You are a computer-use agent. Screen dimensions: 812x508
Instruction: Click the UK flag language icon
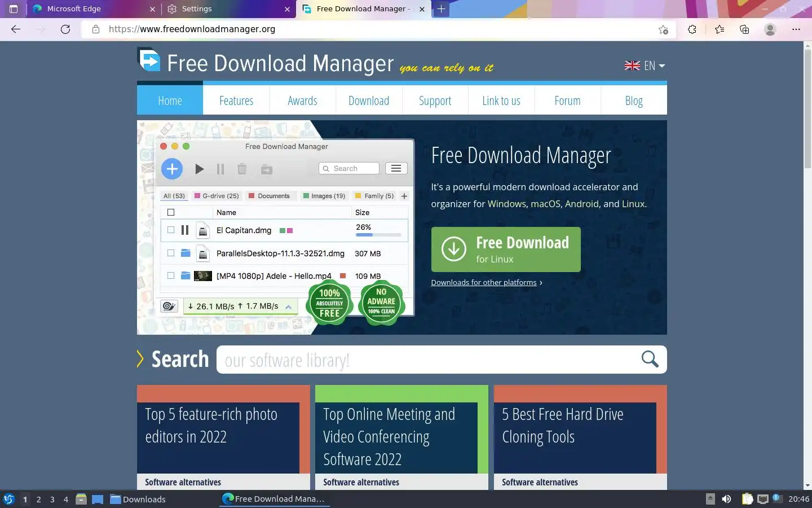click(x=632, y=65)
